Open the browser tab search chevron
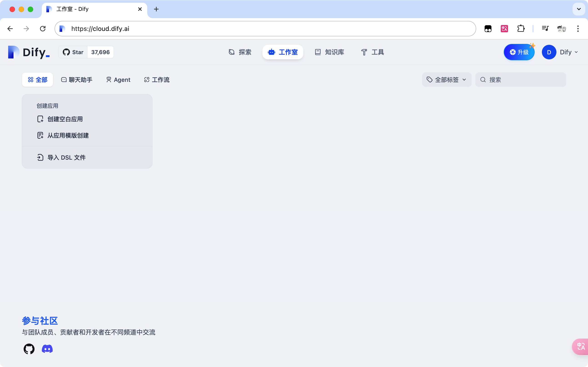Image resolution: width=588 pixels, height=367 pixels. [579, 9]
